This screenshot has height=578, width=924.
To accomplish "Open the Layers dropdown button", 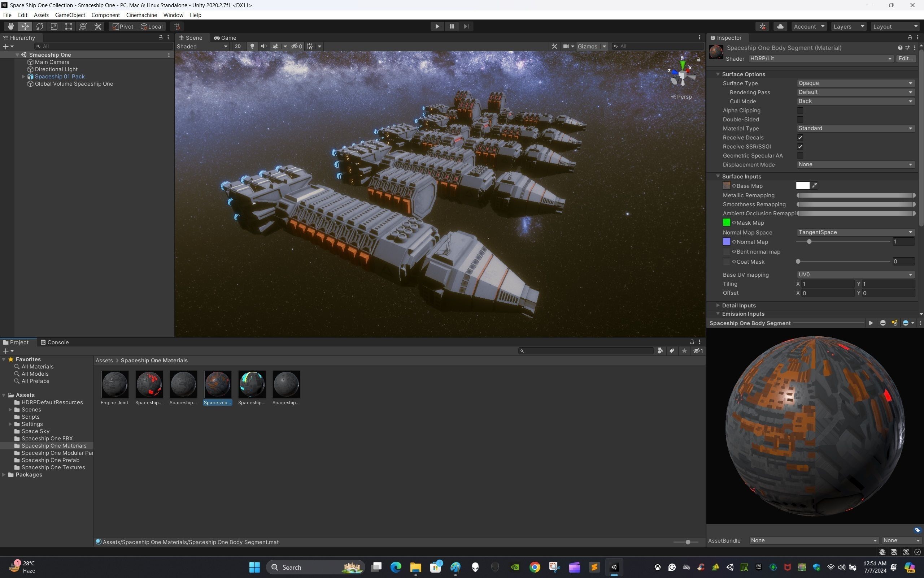I will (849, 26).
